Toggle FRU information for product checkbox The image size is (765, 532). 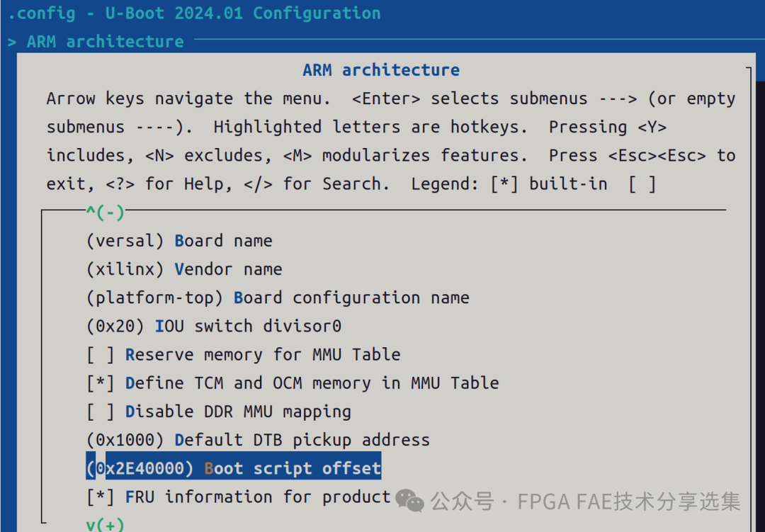coord(101,497)
